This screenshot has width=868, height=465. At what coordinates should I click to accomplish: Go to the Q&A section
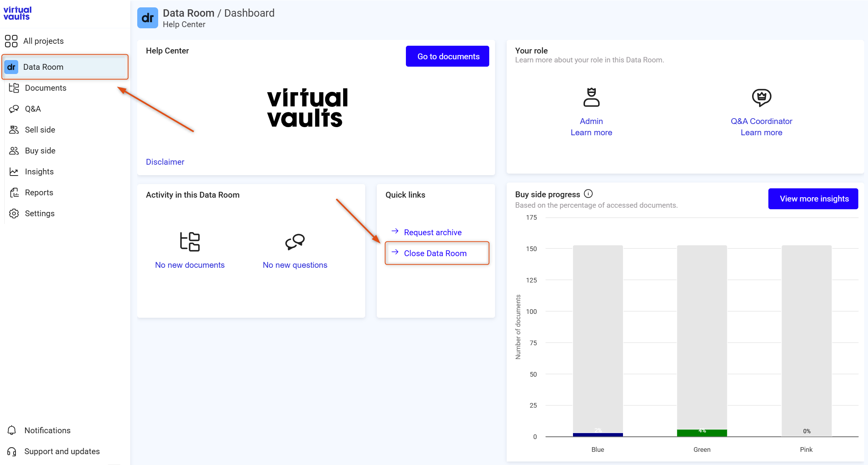(x=33, y=109)
